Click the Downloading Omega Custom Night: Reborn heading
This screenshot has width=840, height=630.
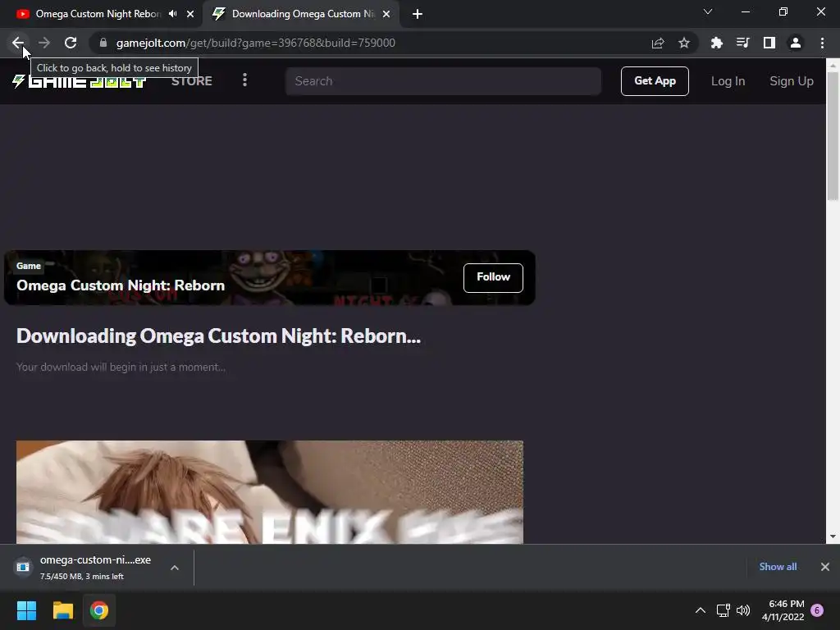[x=218, y=336]
